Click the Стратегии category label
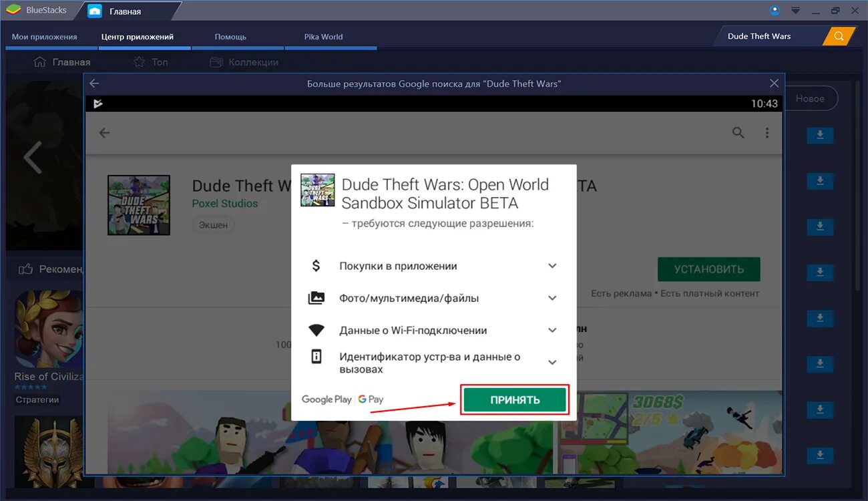This screenshot has height=501, width=868. click(x=37, y=399)
